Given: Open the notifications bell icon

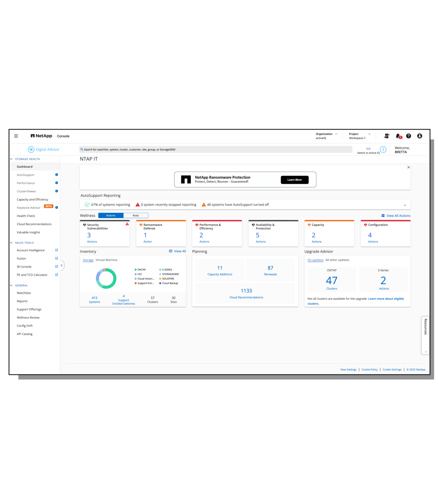Looking at the screenshot, I should (398, 136).
